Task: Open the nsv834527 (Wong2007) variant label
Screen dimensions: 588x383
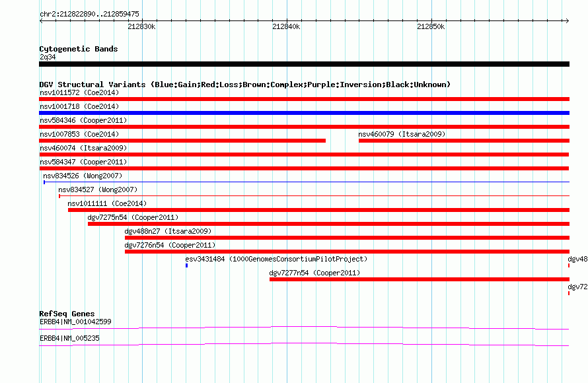Action: [98, 190]
